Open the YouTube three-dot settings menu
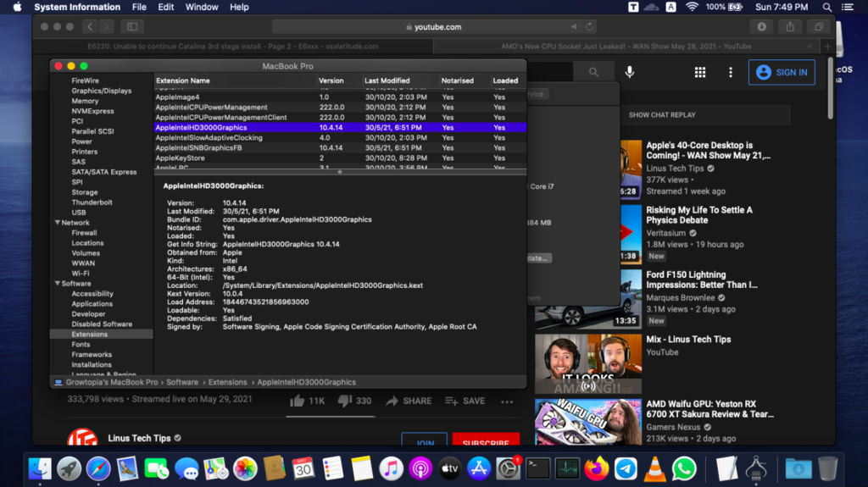 (730, 73)
